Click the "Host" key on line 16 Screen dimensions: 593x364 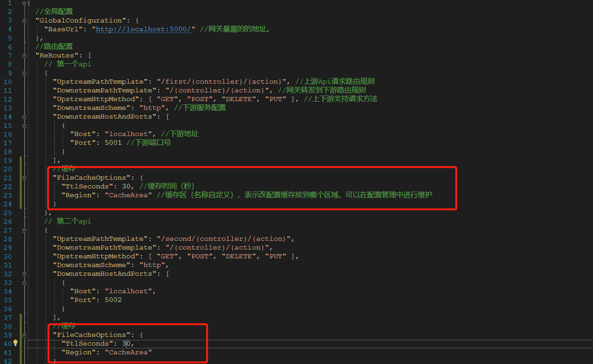(83, 134)
